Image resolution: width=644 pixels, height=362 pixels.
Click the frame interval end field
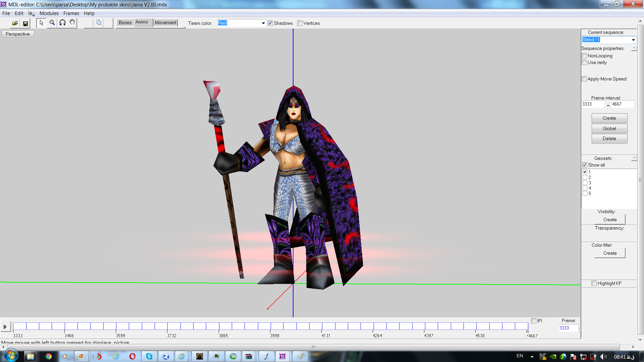(623, 104)
